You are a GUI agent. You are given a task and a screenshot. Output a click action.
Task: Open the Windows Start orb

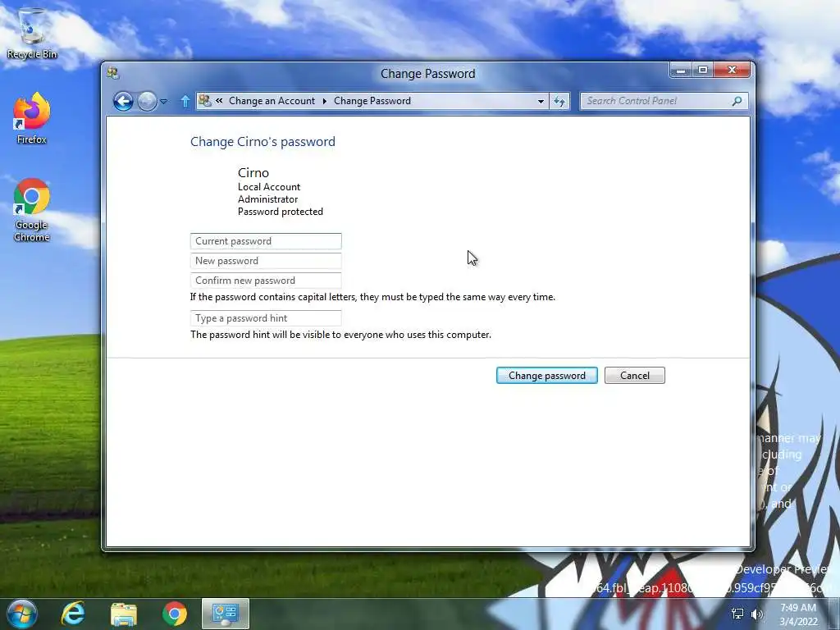(22, 614)
